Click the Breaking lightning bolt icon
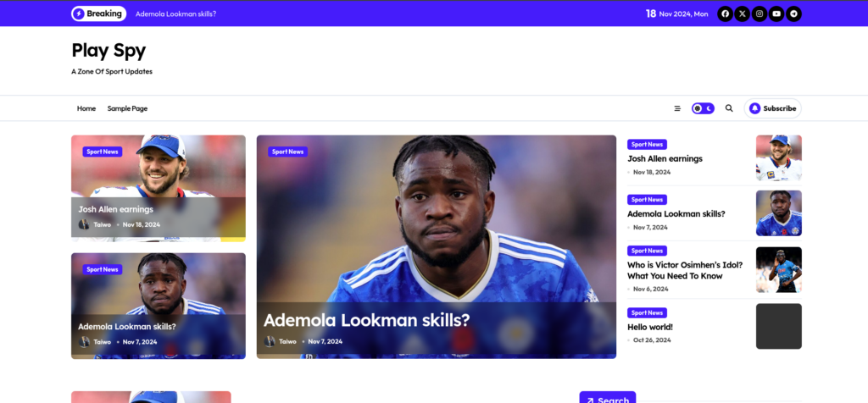 pos(79,14)
